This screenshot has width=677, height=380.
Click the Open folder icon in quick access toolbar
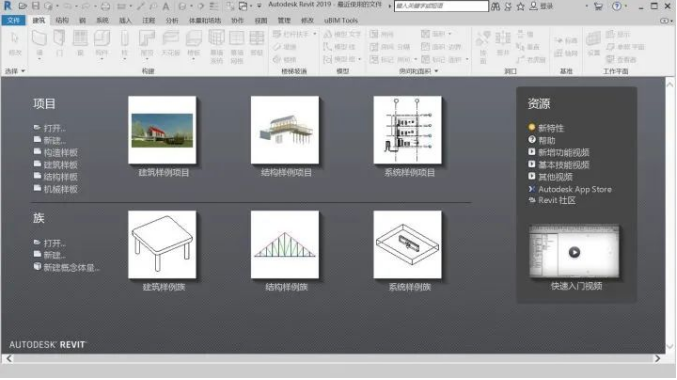tap(22, 6)
